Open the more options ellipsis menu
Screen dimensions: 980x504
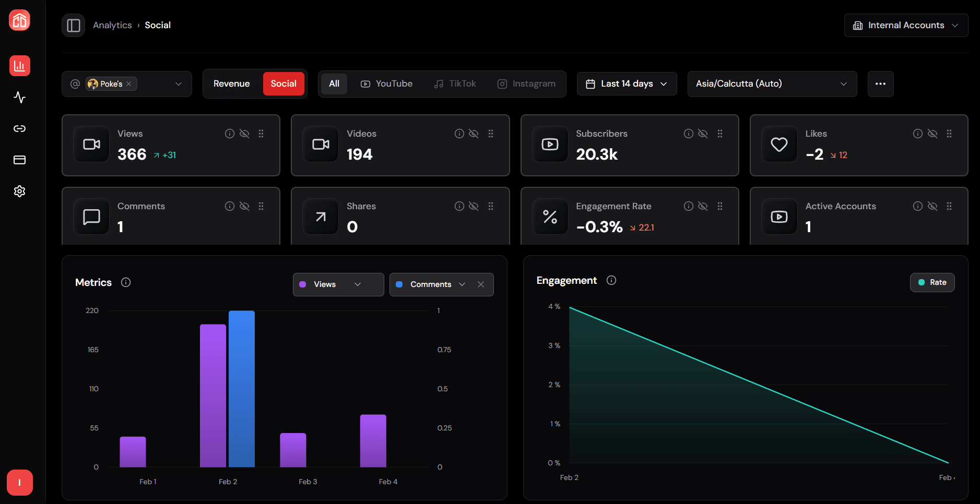coord(880,84)
